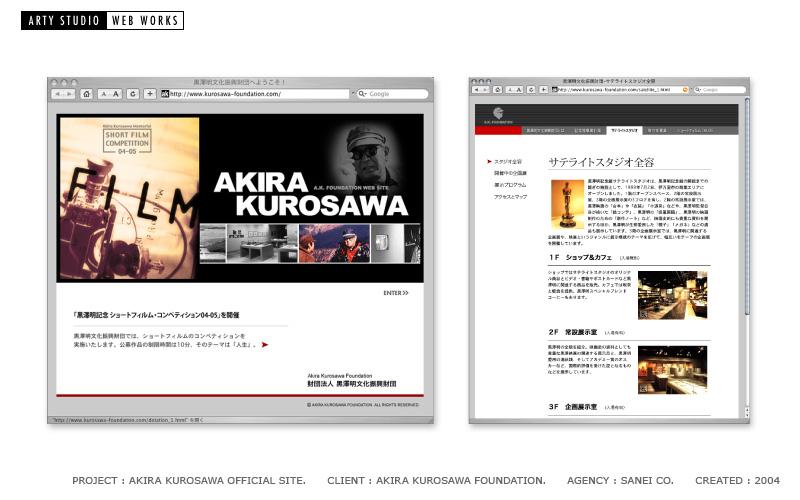The height and width of the screenshot is (500, 800).
Task: Add bookmark with plus button, left browser
Action: [x=150, y=94]
